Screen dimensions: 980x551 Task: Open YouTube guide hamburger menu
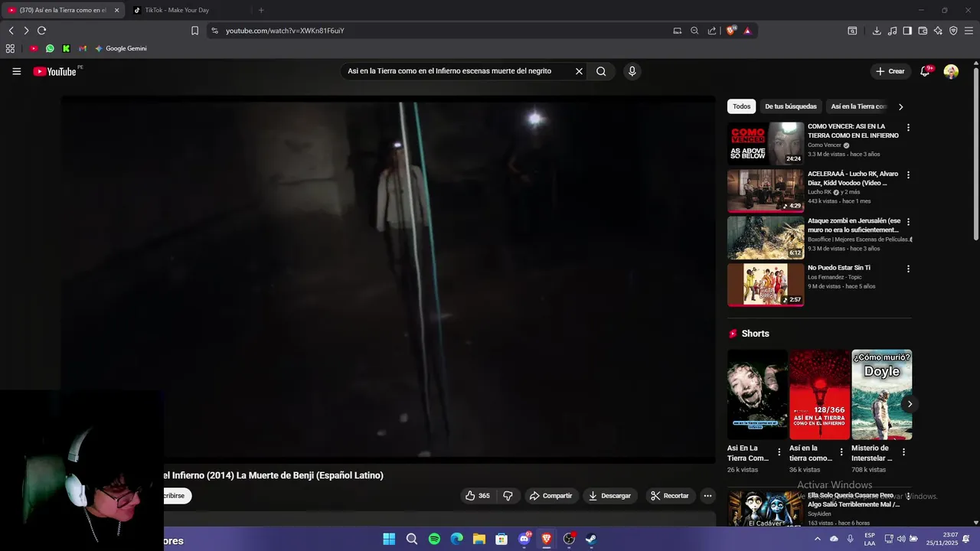coord(16,71)
